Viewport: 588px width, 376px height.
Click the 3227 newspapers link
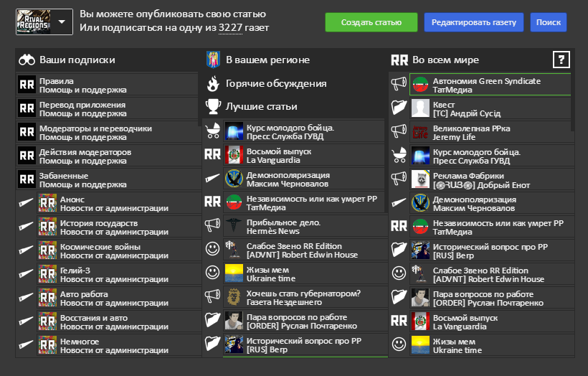point(231,27)
